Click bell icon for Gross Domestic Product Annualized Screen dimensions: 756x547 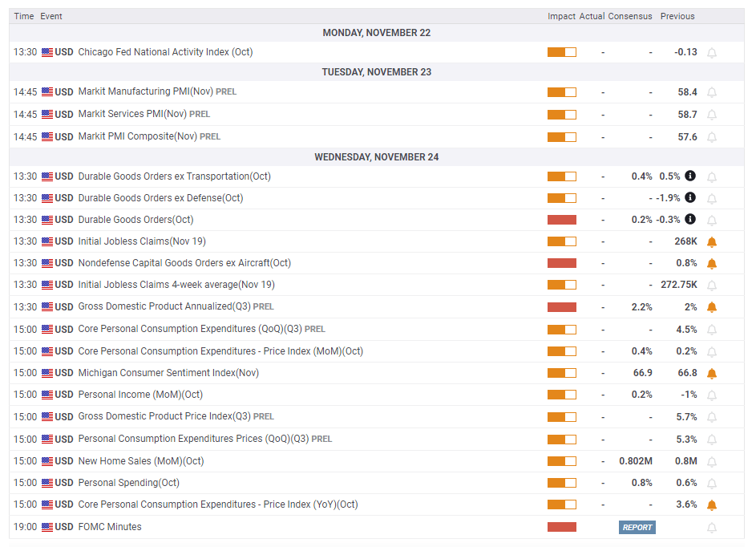tap(711, 307)
